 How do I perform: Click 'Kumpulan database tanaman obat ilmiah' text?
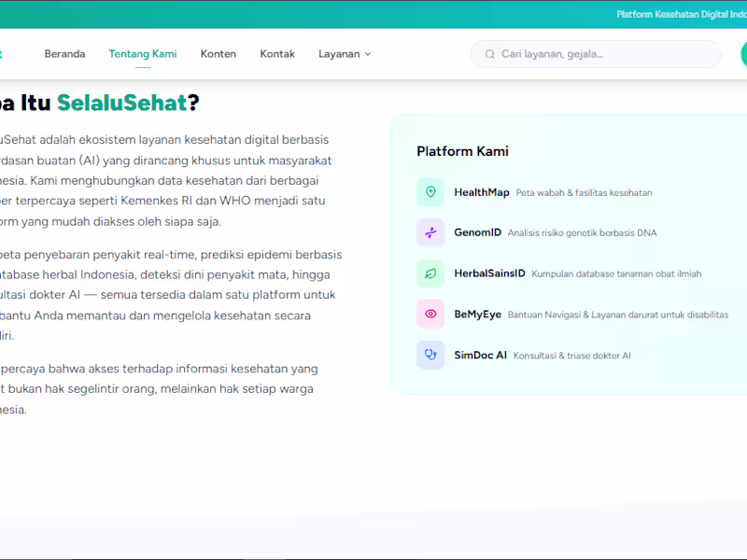[x=616, y=273]
